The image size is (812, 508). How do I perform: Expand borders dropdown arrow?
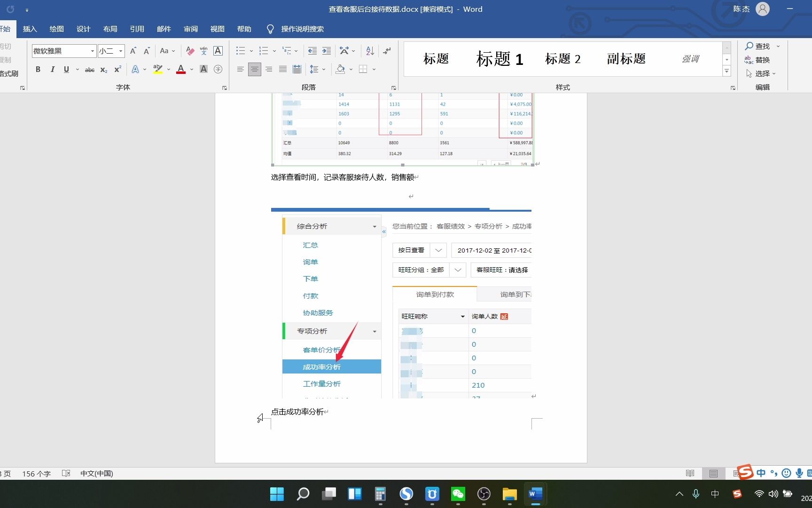tap(374, 69)
